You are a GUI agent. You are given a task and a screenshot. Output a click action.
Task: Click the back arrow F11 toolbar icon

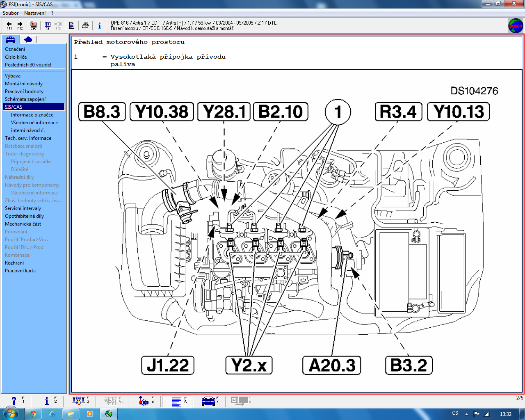[9, 25]
